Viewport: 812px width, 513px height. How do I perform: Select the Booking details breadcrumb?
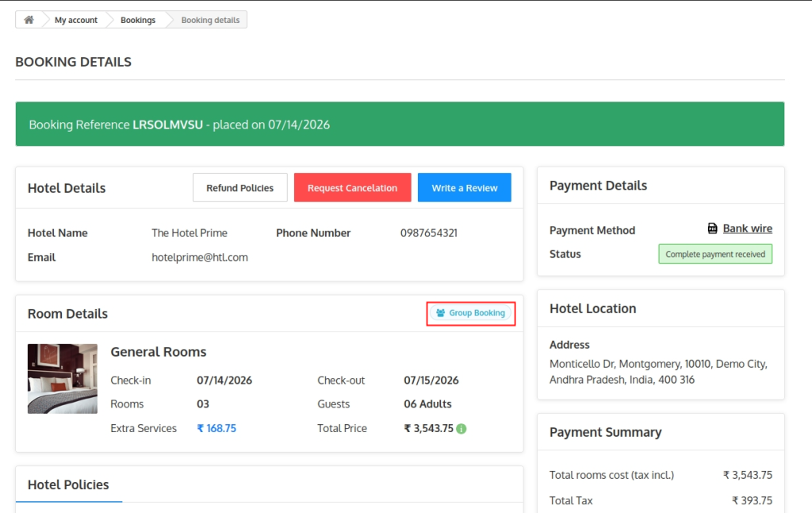(210, 20)
